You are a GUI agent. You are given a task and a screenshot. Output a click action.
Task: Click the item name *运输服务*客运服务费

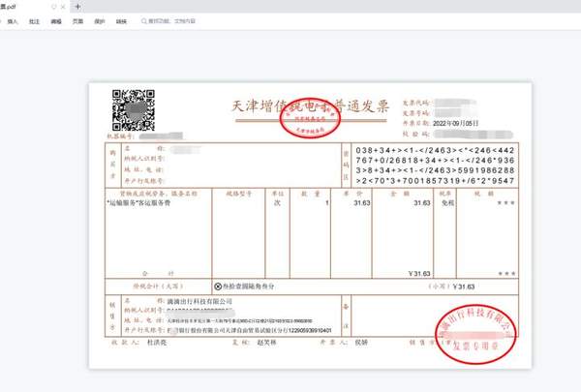pyautogui.click(x=138, y=202)
